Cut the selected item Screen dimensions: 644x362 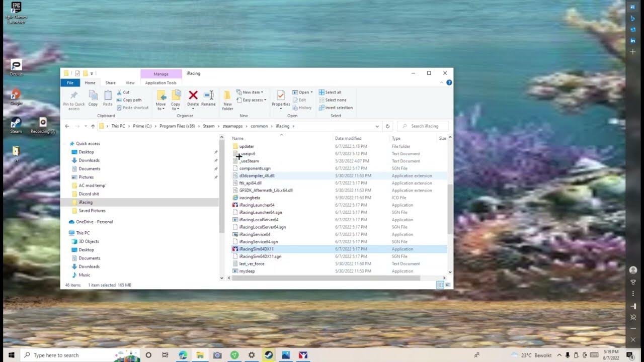(123, 93)
